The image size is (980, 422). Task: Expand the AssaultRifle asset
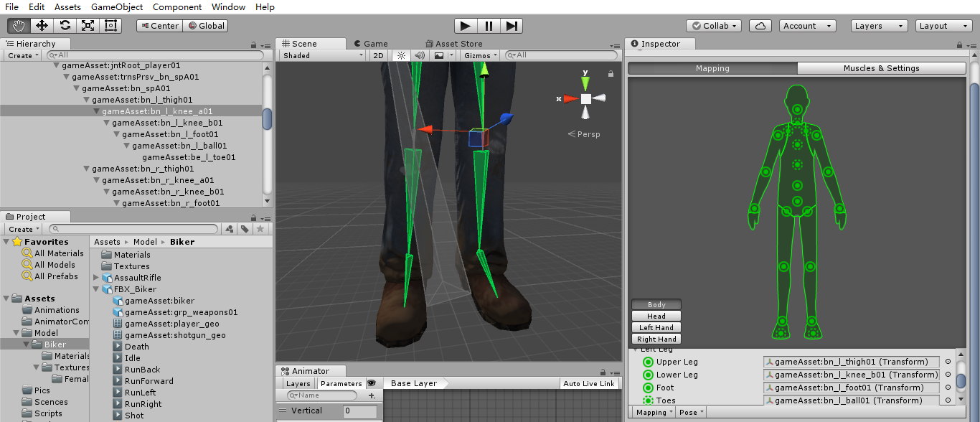(96, 278)
